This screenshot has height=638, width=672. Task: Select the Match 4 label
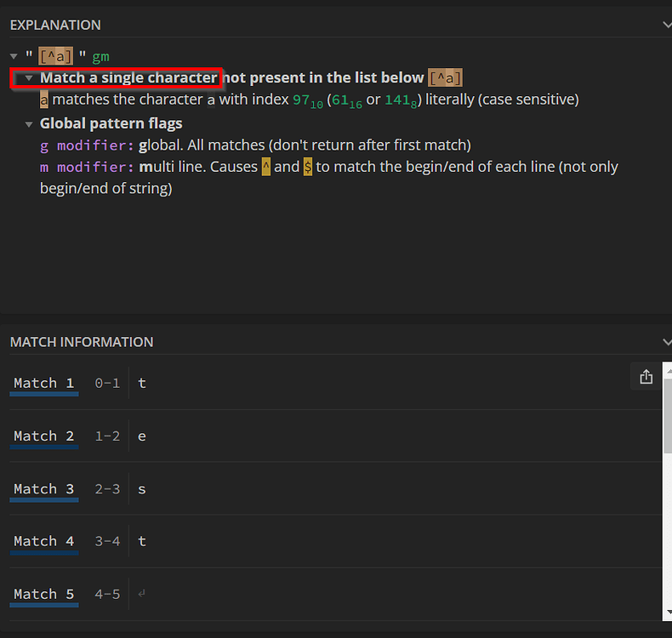point(43,541)
